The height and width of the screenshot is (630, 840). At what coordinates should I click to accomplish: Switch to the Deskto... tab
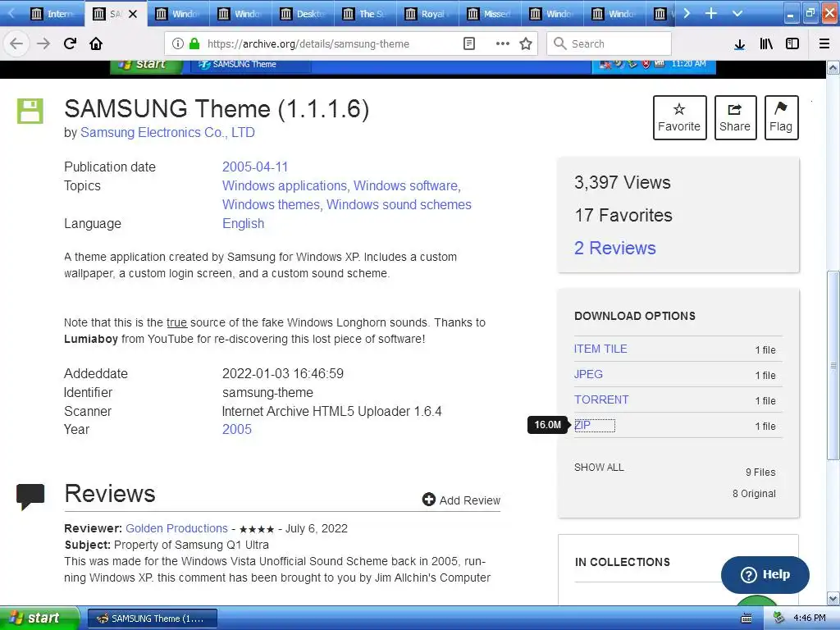click(x=303, y=14)
